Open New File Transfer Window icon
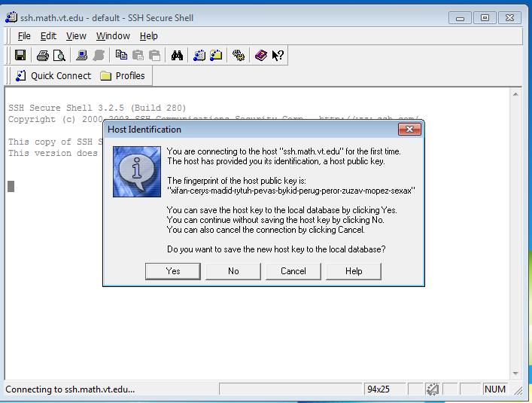 [x=216, y=55]
